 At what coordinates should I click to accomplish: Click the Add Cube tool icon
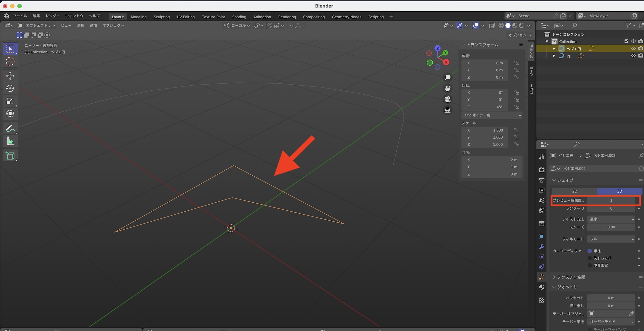tap(10, 156)
